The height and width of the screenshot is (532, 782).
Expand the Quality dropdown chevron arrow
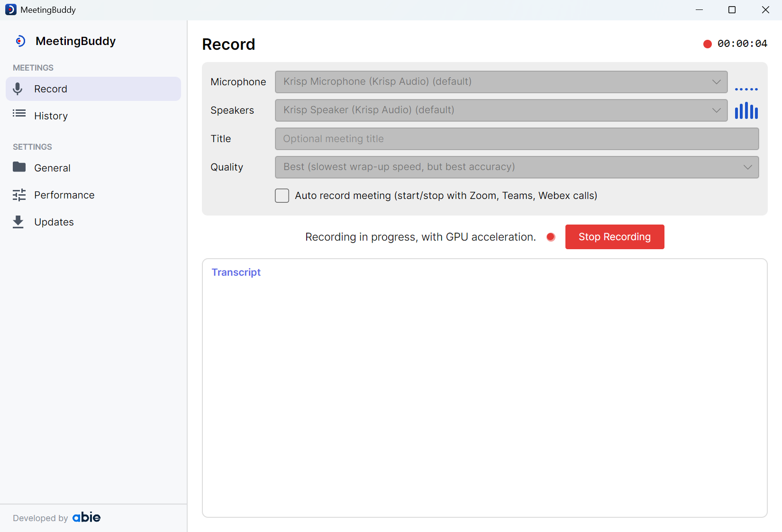[x=747, y=167]
